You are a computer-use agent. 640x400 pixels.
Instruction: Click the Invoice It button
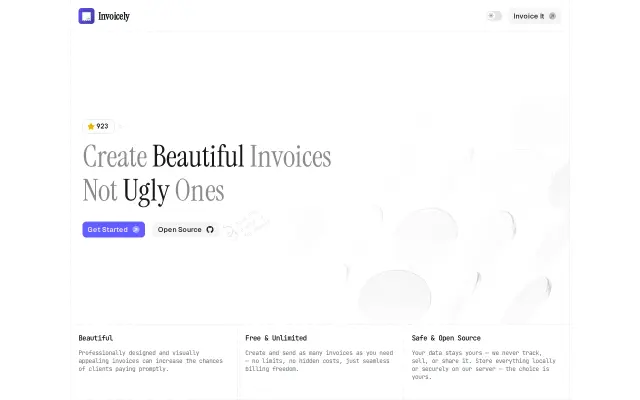534,16
